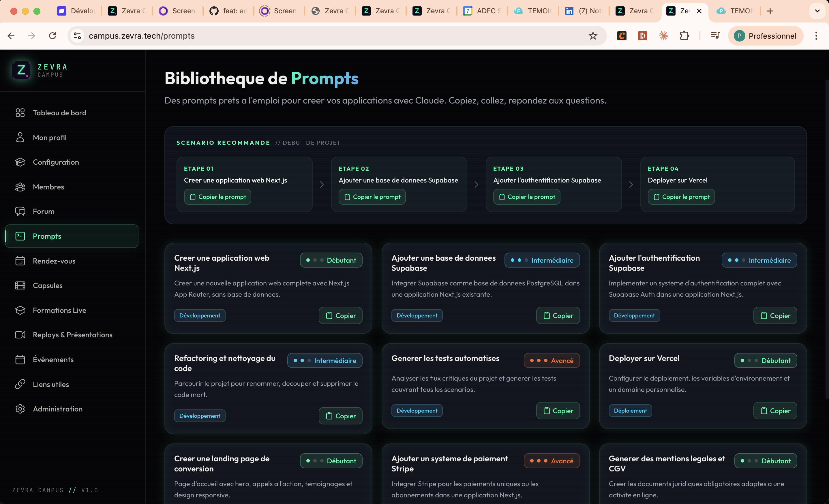Open Liens utiles
829x504 pixels.
50,384
